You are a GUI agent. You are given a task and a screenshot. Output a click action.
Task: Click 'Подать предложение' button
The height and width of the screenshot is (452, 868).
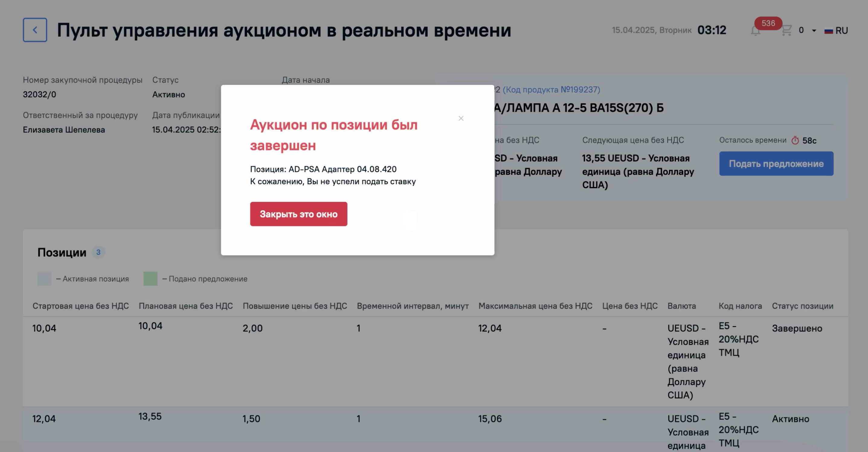(x=776, y=163)
